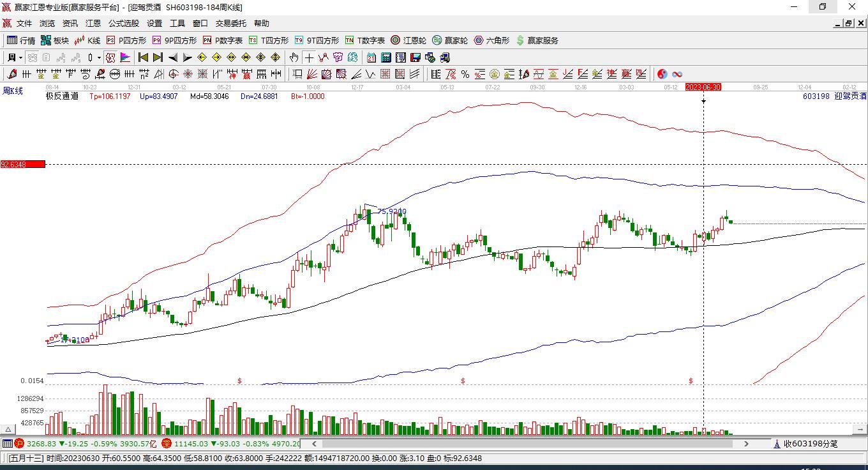Open the calendar icon in the toolbar
The image size is (868, 470).
pos(371,57)
